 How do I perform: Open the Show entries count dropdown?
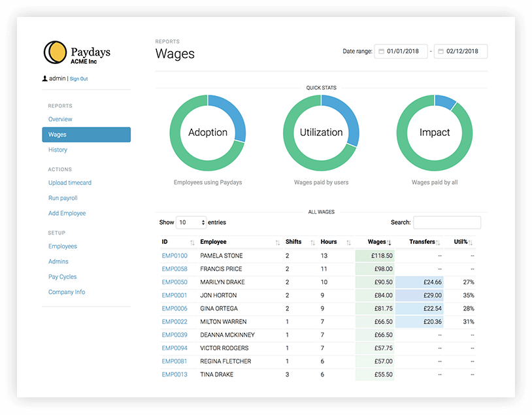pos(191,223)
